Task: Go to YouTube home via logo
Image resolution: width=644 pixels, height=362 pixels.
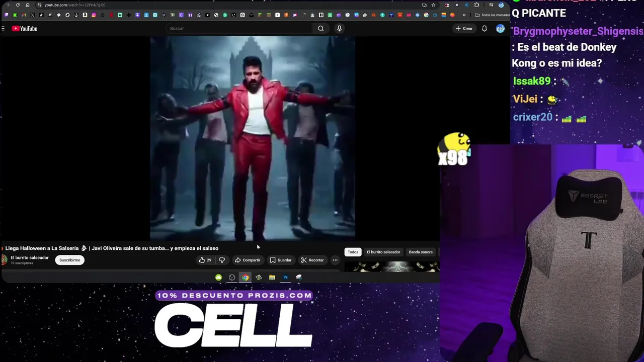Action: [25, 29]
